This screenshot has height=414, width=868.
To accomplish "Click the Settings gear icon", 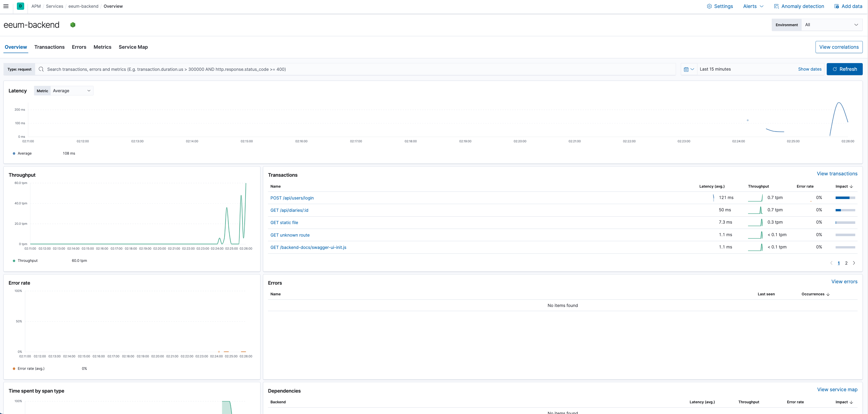I will coord(709,6).
